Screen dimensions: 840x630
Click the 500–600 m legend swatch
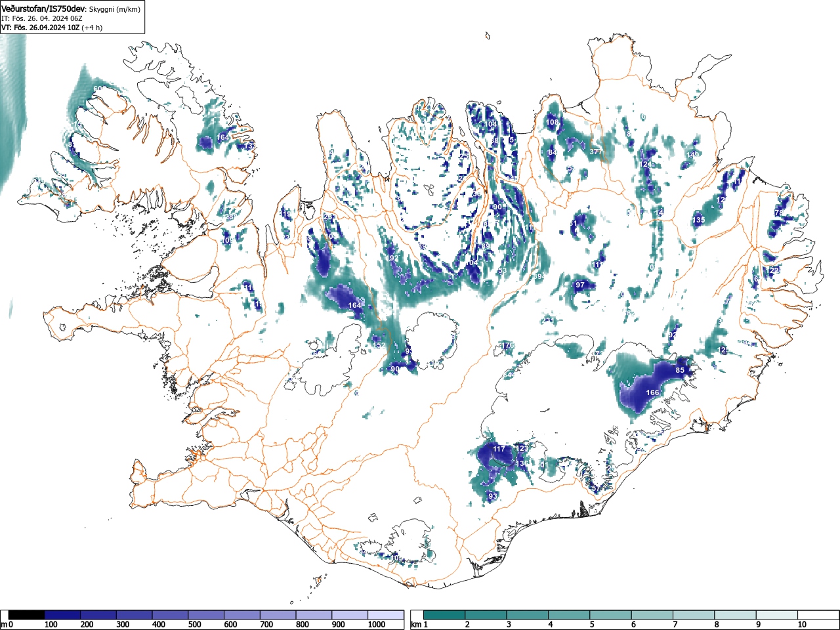point(206,615)
